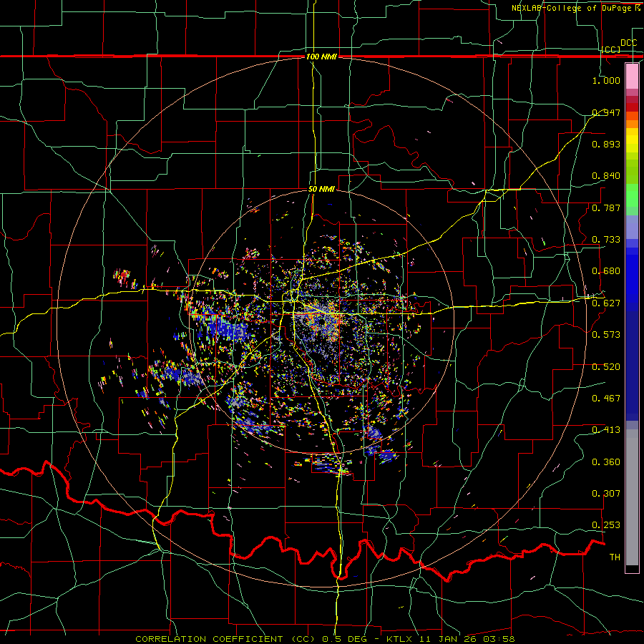Click the 0.573 legend value

coord(606,335)
